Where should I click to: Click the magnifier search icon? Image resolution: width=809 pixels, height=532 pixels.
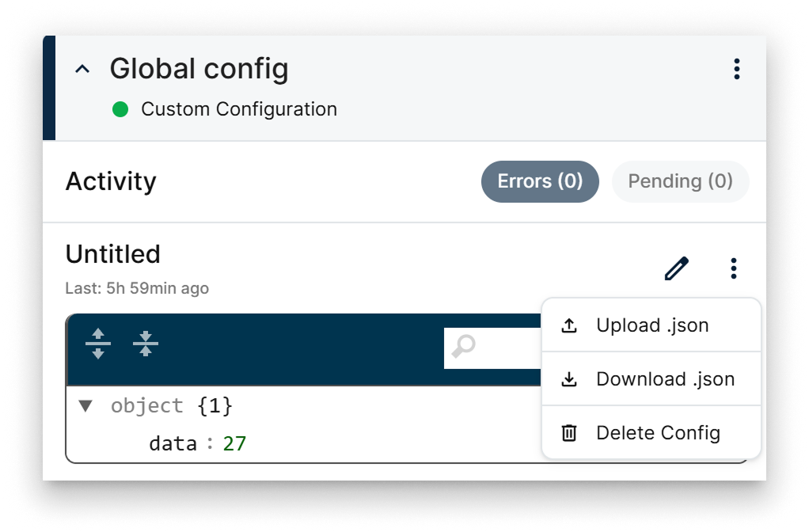click(x=463, y=346)
